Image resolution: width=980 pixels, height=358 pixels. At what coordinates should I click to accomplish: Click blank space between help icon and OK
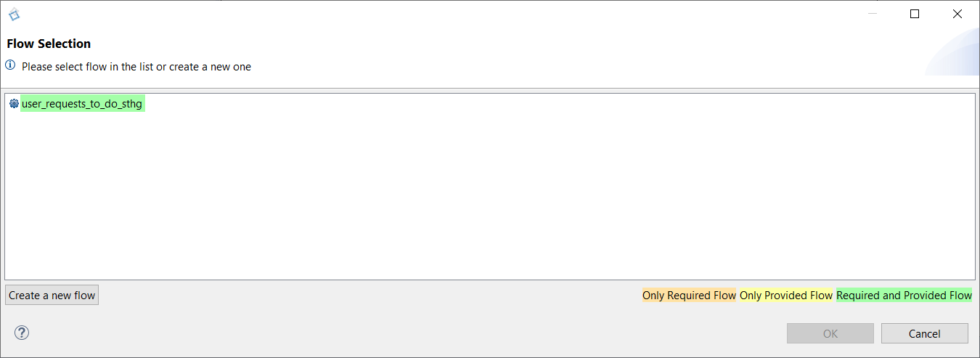click(407, 333)
